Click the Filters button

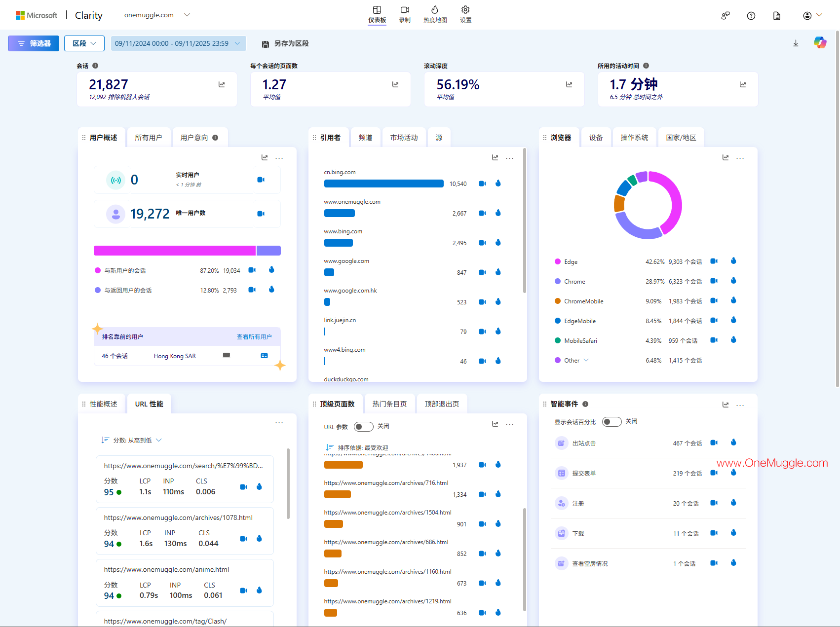[34, 43]
